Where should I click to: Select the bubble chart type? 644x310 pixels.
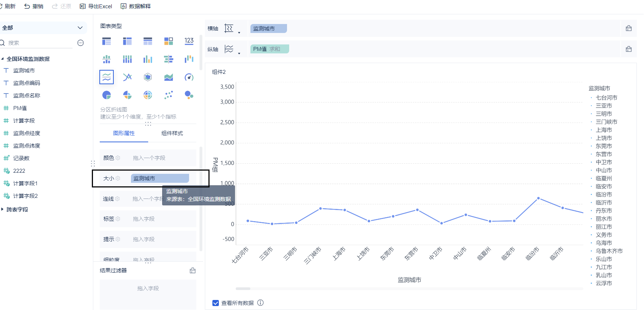pyautogui.click(x=189, y=95)
